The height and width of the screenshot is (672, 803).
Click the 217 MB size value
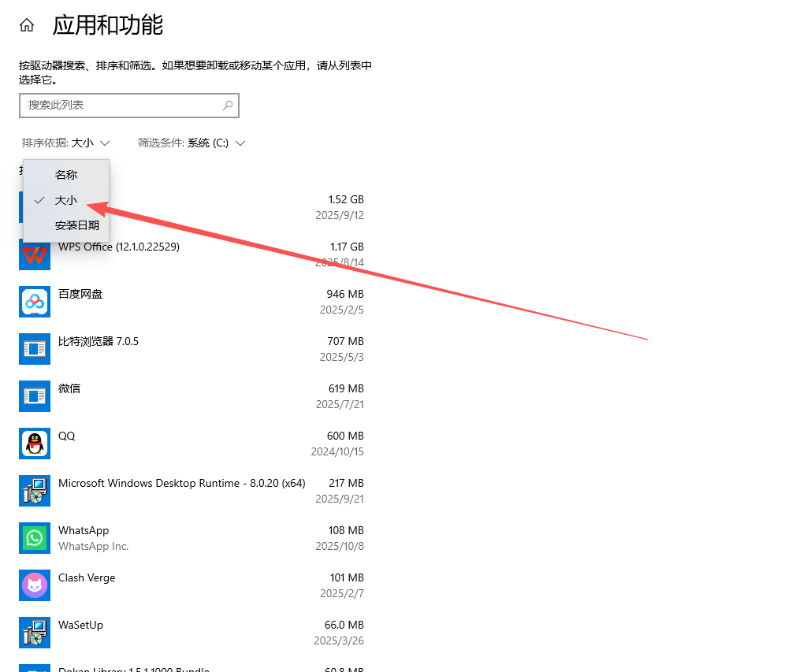click(346, 483)
